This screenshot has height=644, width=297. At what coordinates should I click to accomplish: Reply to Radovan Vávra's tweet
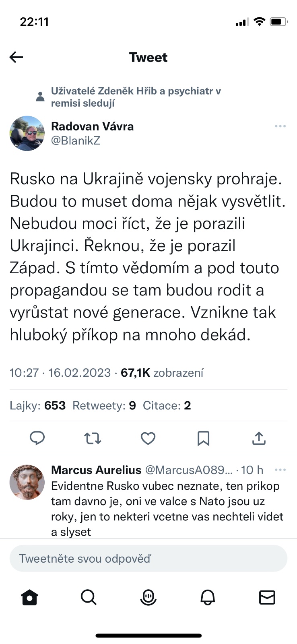click(x=37, y=438)
